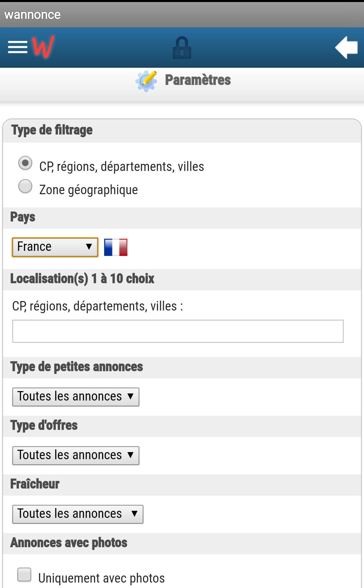Tap the Uniquement avec photos label
The image size is (364, 588).
click(x=101, y=578)
